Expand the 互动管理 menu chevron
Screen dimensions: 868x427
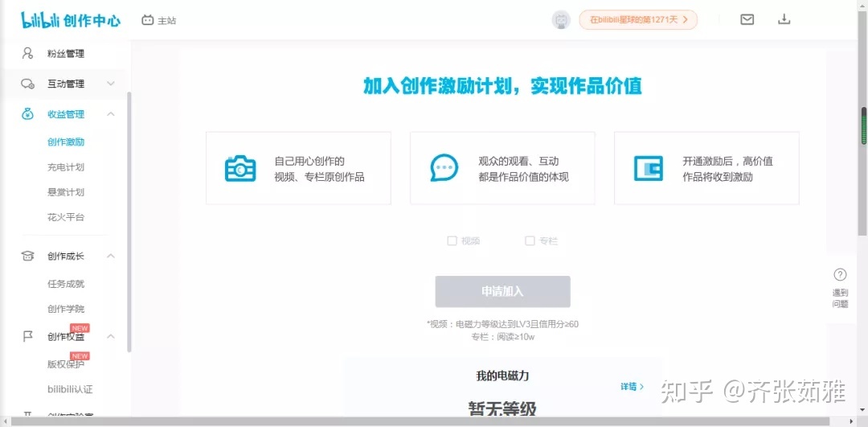coord(111,84)
